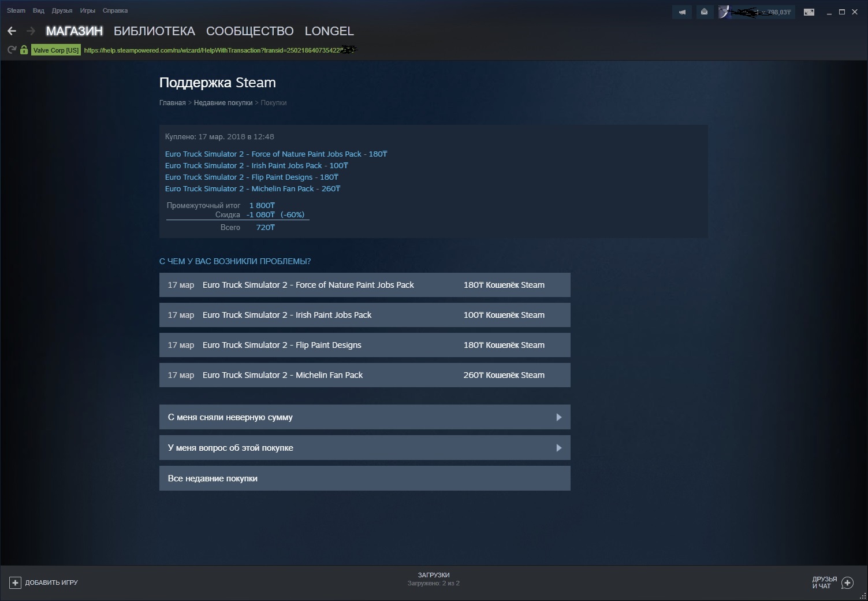Open Friends and Chat plus icon
Viewport: 868px width, 601px height.
[x=847, y=583]
